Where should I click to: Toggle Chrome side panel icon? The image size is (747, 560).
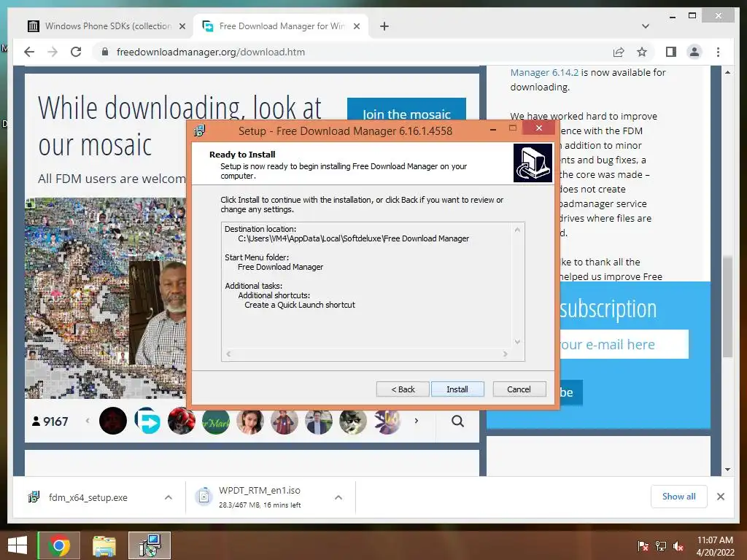[671, 52]
